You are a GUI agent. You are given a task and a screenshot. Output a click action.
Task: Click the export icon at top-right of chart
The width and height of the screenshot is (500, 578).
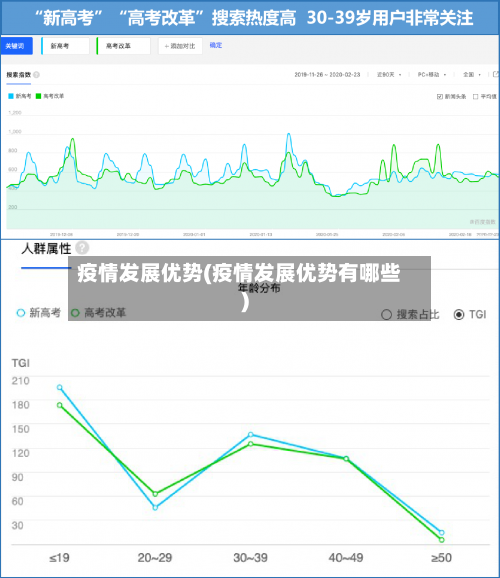[496, 74]
